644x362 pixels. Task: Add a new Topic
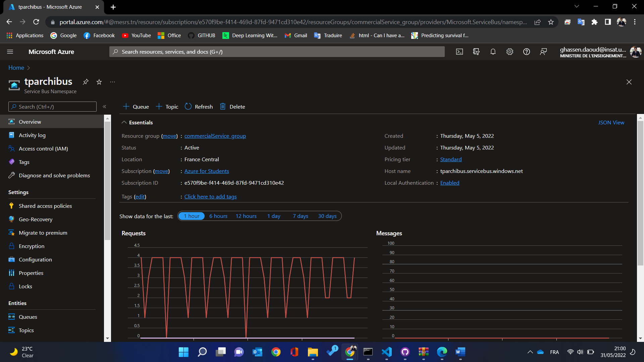point(167,107)
